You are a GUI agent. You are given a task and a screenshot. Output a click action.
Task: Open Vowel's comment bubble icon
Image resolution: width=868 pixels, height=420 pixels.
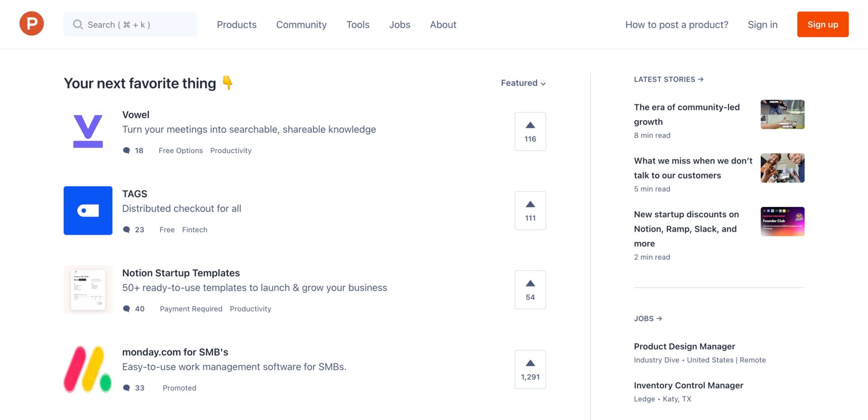tap(127, 150)
